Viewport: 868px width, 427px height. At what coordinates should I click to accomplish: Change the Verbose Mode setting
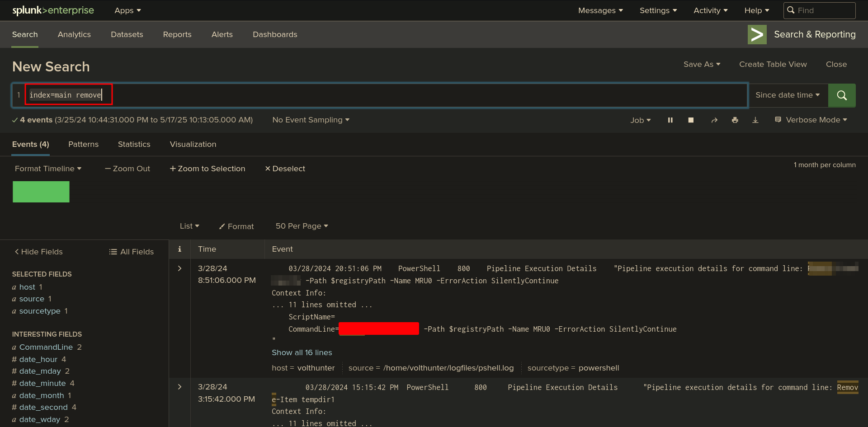tap(811, 120)
